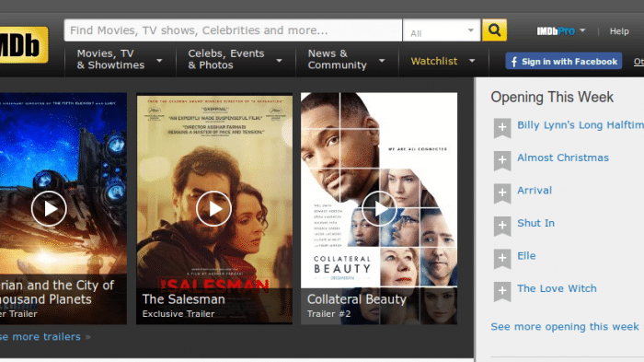Viewport: 644px width, 362px height.
Task: Sign in with Facebook
Action: pos(563,62)
